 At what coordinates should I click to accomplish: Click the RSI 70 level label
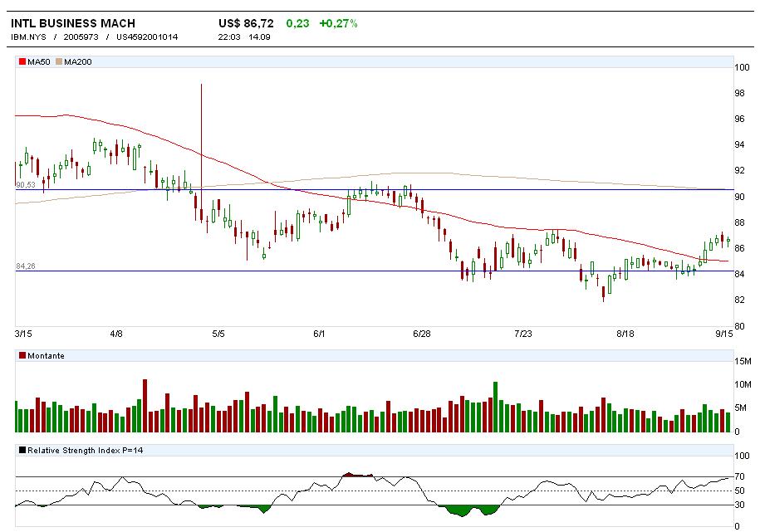pos(739,476)
